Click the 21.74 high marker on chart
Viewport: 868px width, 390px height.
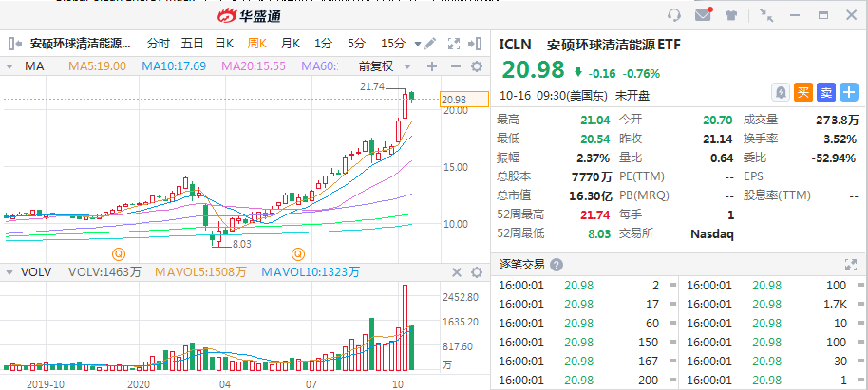tap(372, 86)
